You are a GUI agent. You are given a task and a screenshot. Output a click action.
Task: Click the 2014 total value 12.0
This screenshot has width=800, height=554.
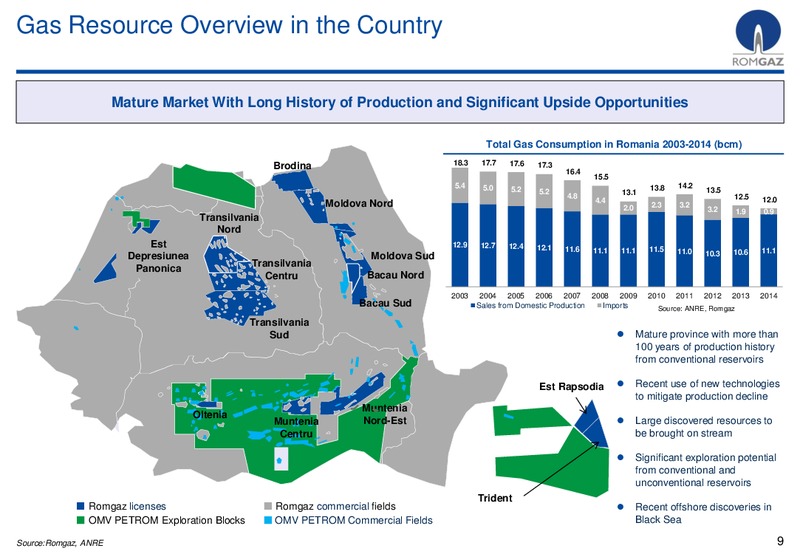click(769, 199)
